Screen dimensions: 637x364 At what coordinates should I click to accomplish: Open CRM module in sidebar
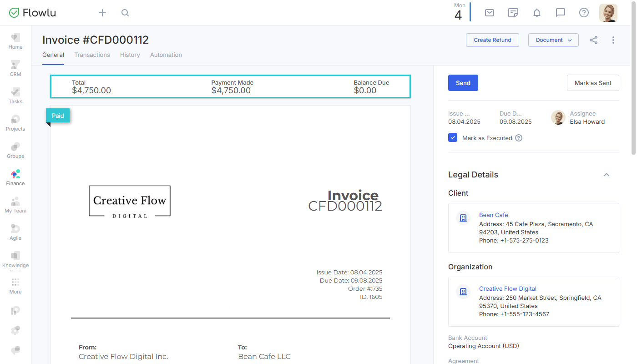click(15, 69)
